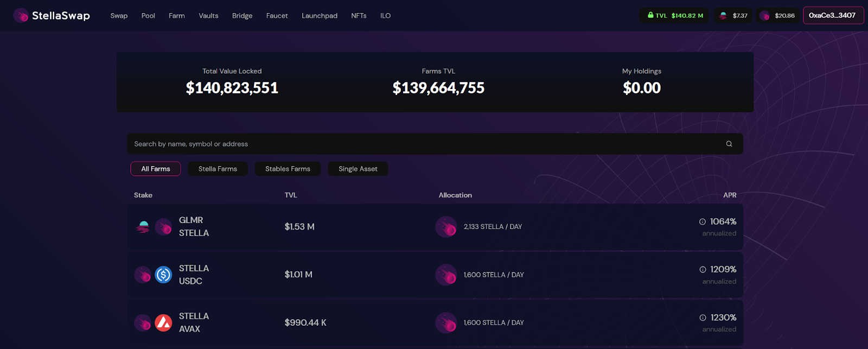Open the ILO page

(385, 16)
